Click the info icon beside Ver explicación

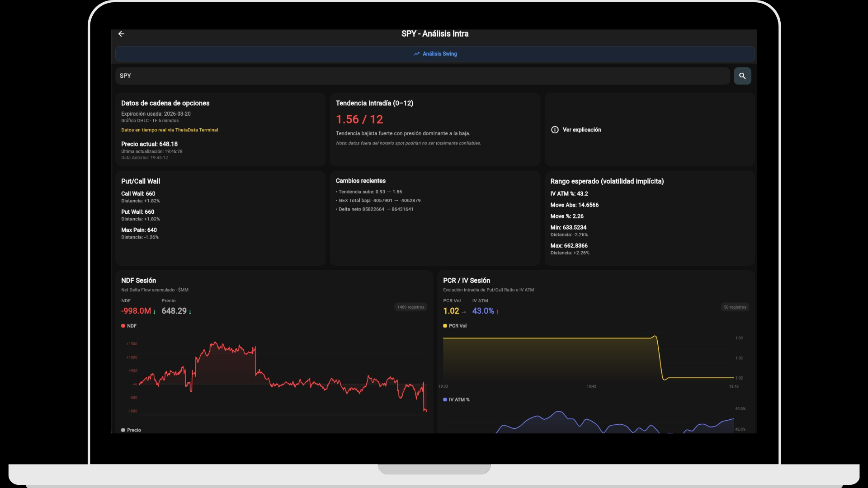[555, 130]
